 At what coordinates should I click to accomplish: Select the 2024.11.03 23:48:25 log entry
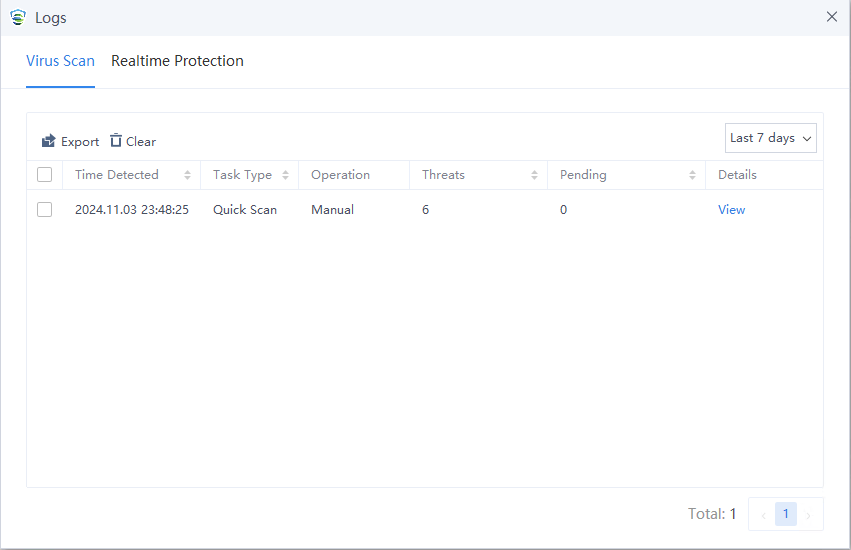132,210
